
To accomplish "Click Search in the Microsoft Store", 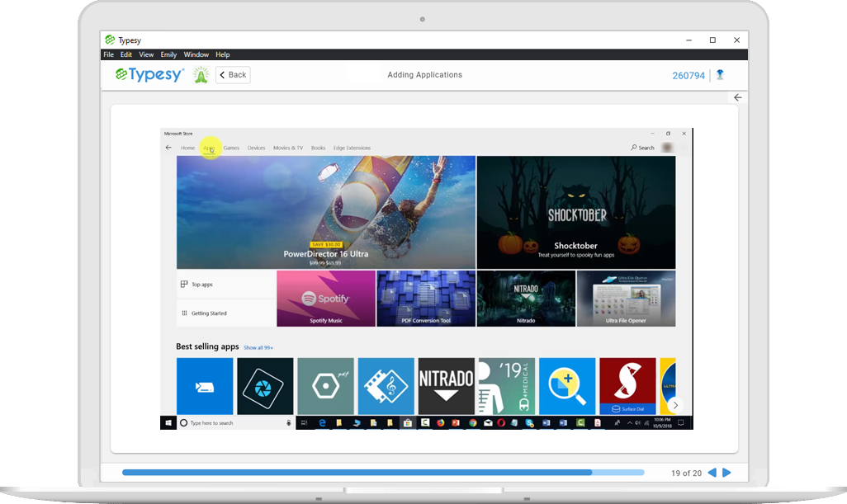I will click(x=642, y=148).
